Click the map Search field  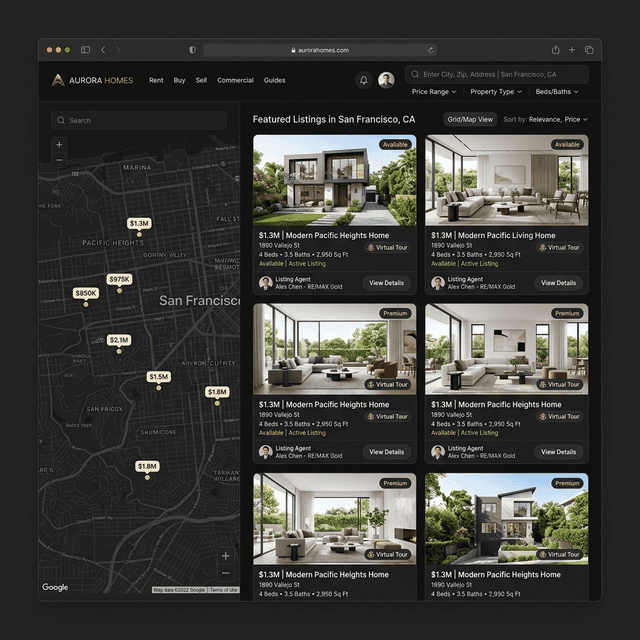tap(139, 120)
